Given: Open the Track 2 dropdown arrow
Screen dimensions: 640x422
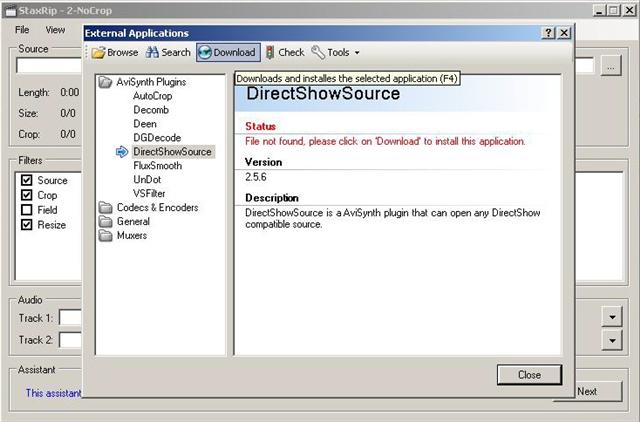Looking at the screenshot, I should [x=612, y=340].
